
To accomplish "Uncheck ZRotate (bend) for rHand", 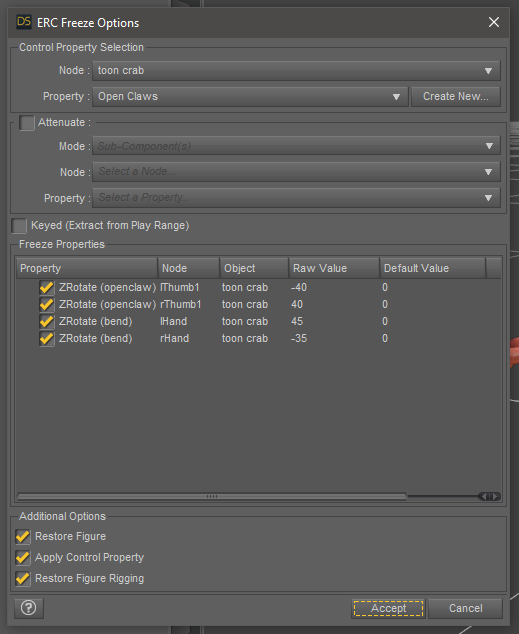I will [x=46, y=338].
